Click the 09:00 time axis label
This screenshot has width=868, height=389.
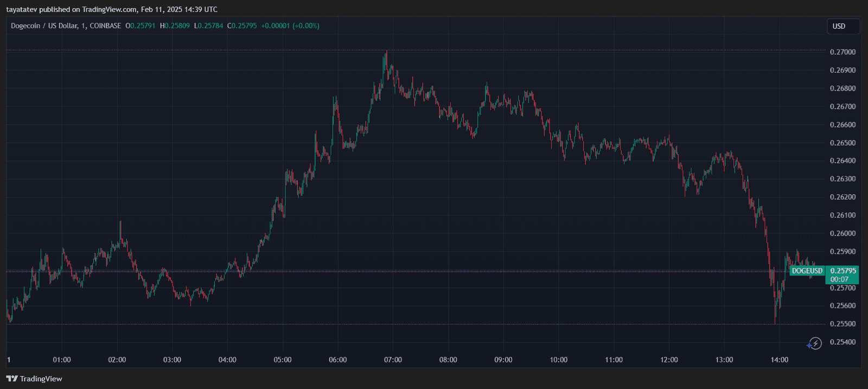(503, 360)
